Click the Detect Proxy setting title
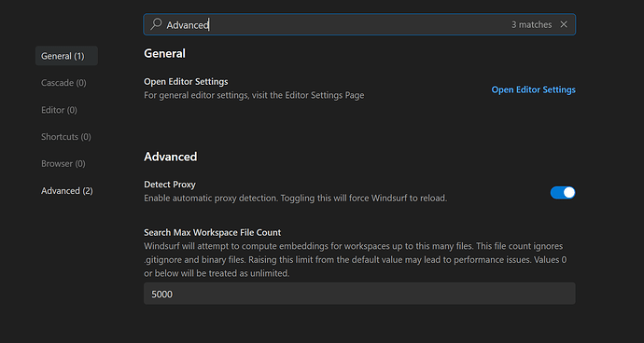644x343 pixels. (x=170, y=185)
